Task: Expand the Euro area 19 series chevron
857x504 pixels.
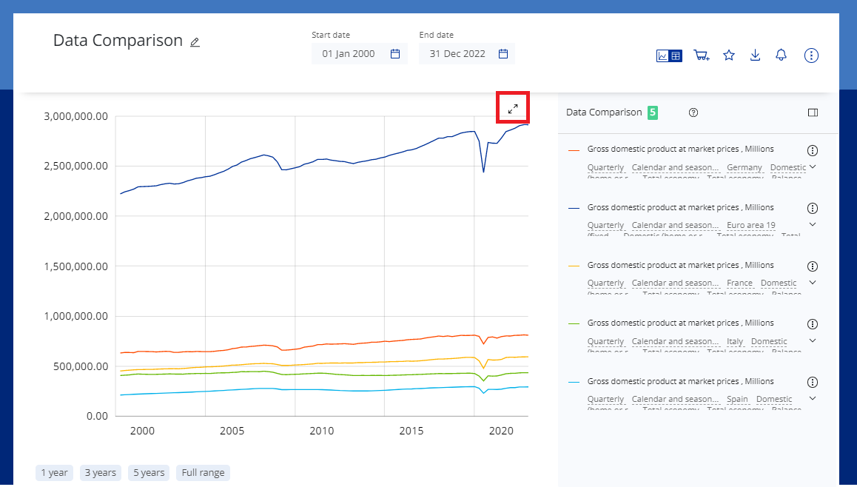Action: click(813, 224)
